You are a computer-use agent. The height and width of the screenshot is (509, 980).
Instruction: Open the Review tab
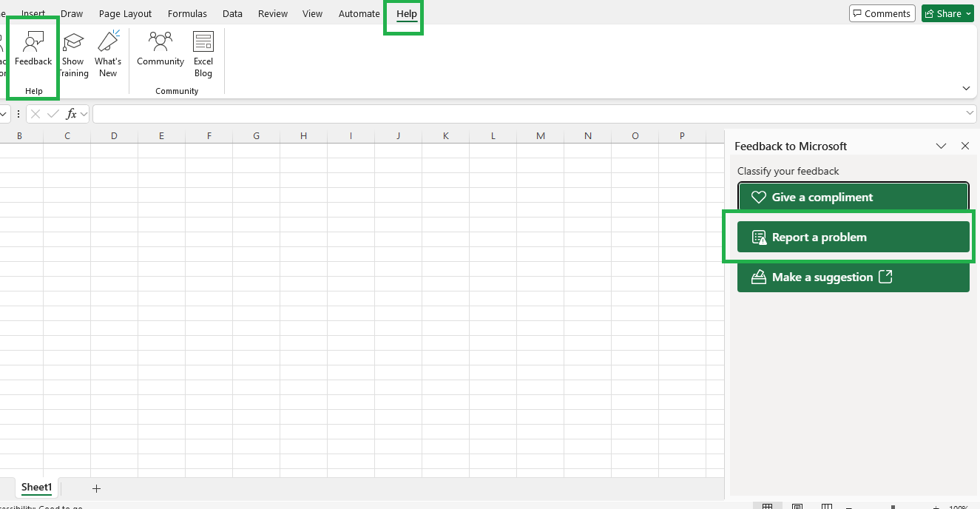pos(273,13)
